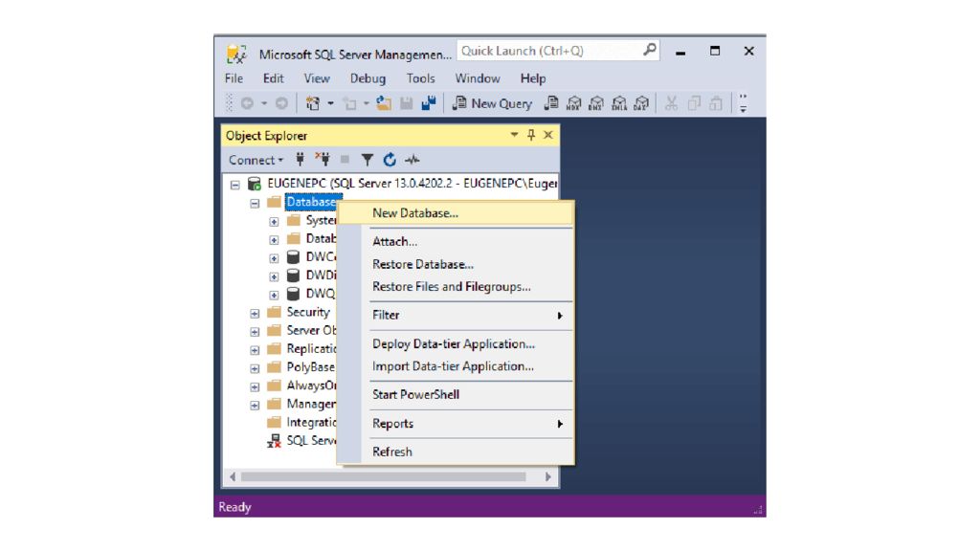The width and height of the screenshot is (980, 551).
Task: Click the Analysis Services MDX Query icon
Action: click(574, 103)
